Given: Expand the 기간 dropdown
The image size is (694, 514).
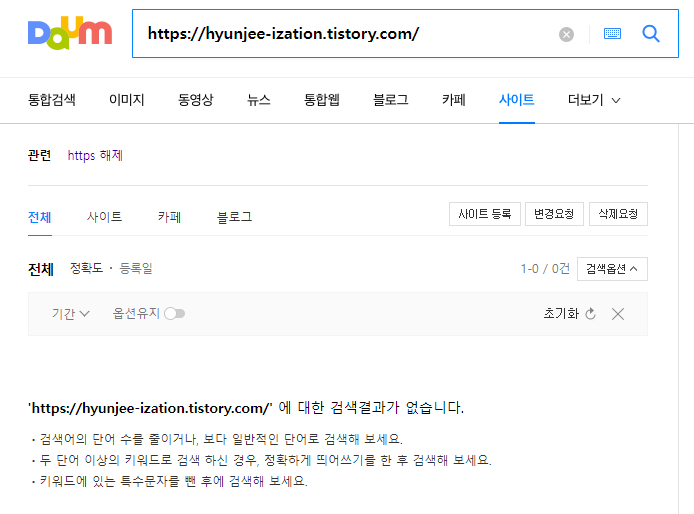Looking at the screenshot, I should click(71, 314).
